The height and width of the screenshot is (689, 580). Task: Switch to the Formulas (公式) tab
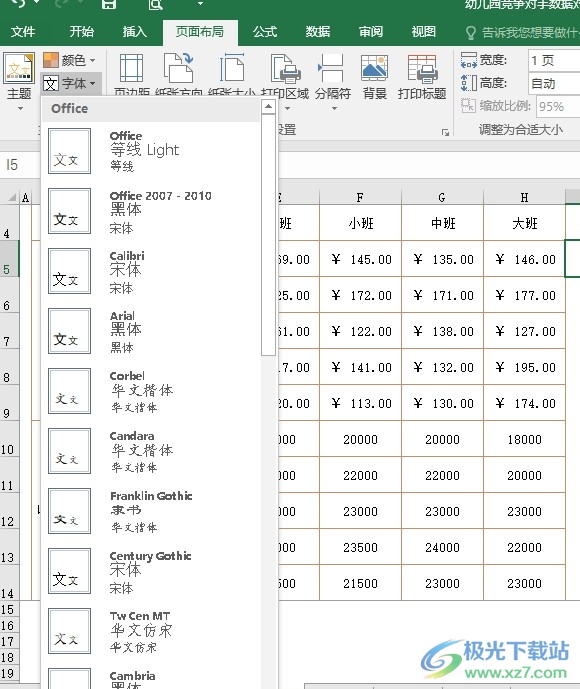tap(265, 32)
